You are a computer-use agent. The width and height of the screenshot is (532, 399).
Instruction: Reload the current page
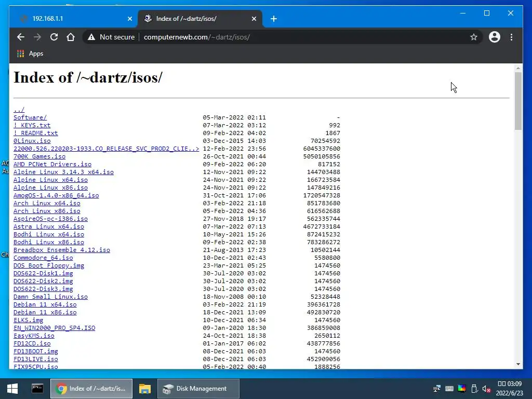(54, 37)
